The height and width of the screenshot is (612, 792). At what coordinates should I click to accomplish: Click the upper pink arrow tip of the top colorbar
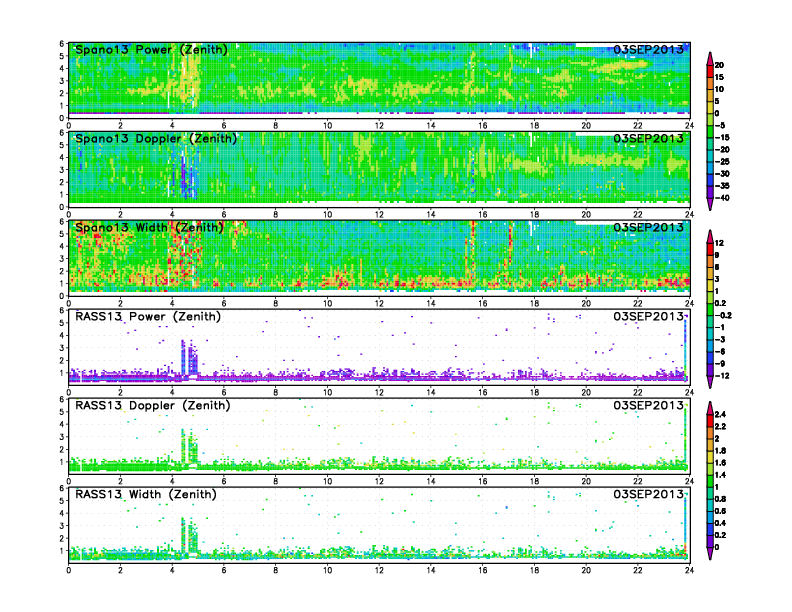click(x=710, y=58)
